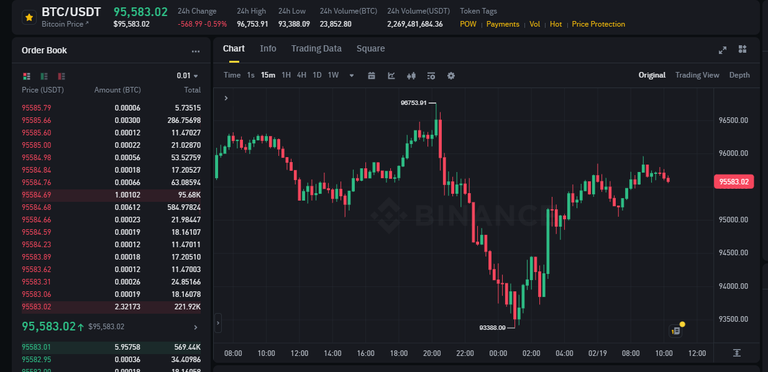
Task: Click the Total column header
Action: pos(192,90)
